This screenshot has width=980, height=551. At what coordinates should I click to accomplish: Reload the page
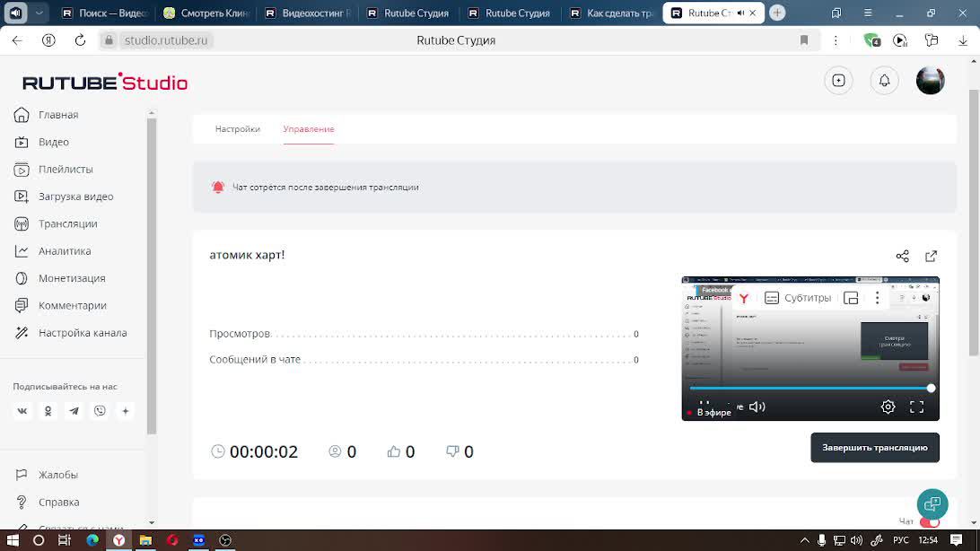[x=80, y=40]
